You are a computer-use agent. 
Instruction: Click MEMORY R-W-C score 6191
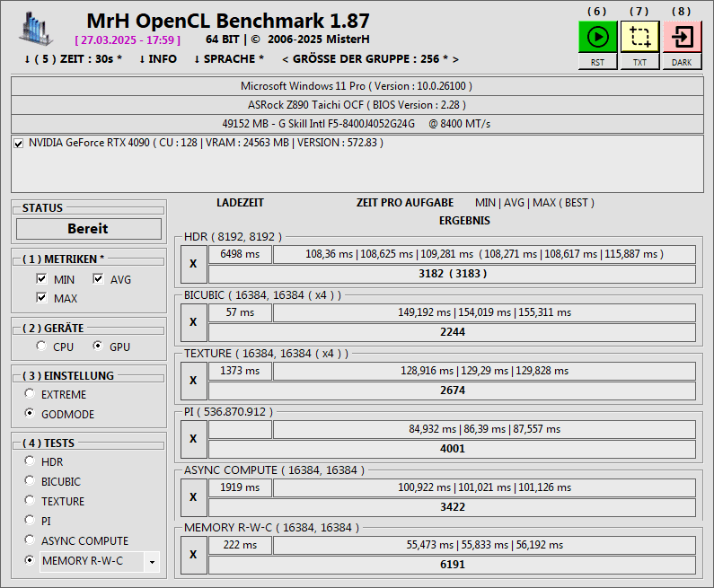[452, 565]
